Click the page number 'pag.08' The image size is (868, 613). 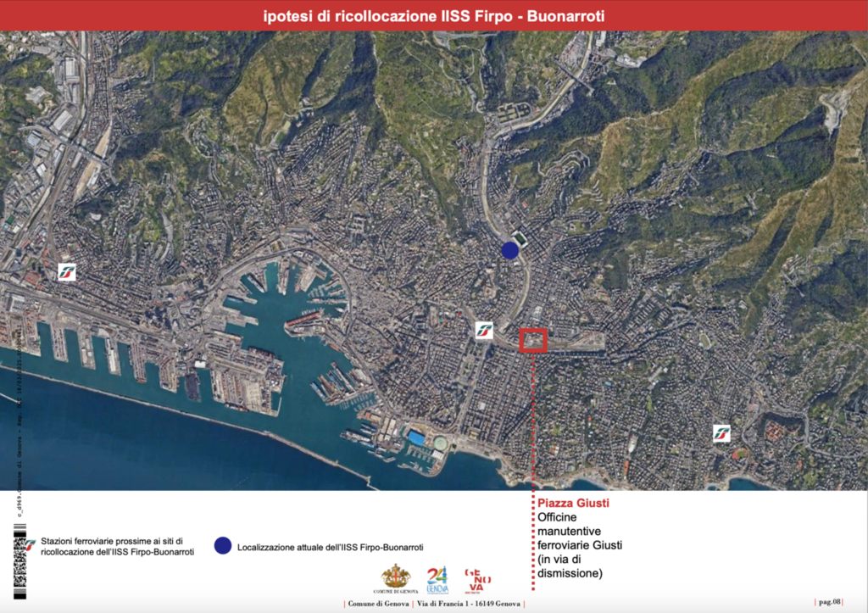pyautogui.click(x=828, y=601)
